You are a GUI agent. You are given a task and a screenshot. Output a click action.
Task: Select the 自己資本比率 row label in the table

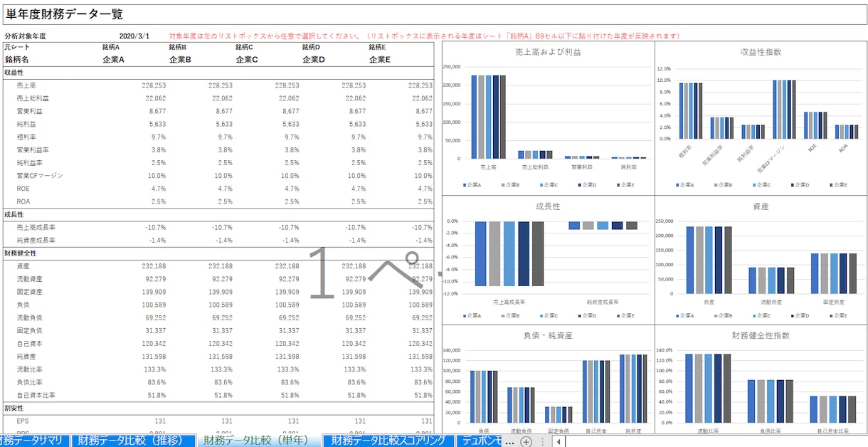(36, 396)
